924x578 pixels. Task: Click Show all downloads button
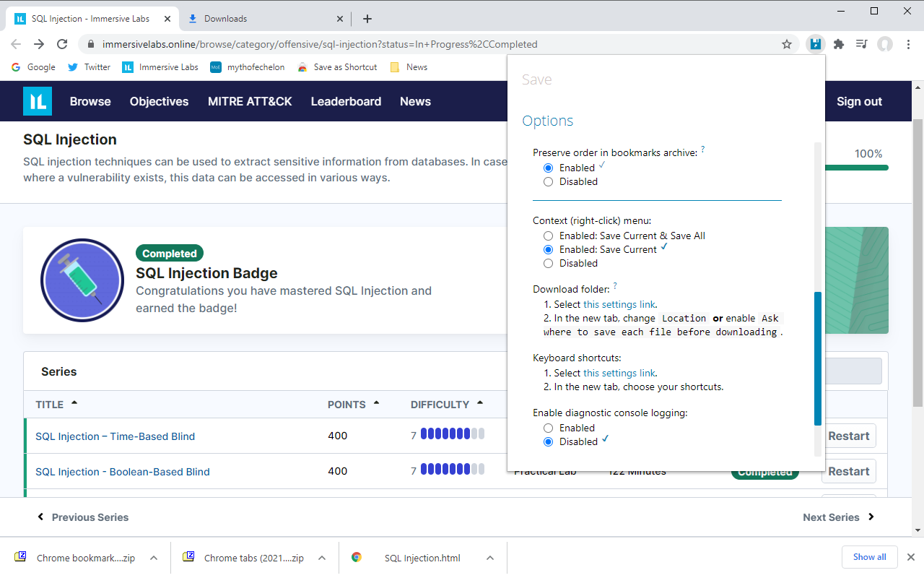pyautogui.click(x=869, y=557)
